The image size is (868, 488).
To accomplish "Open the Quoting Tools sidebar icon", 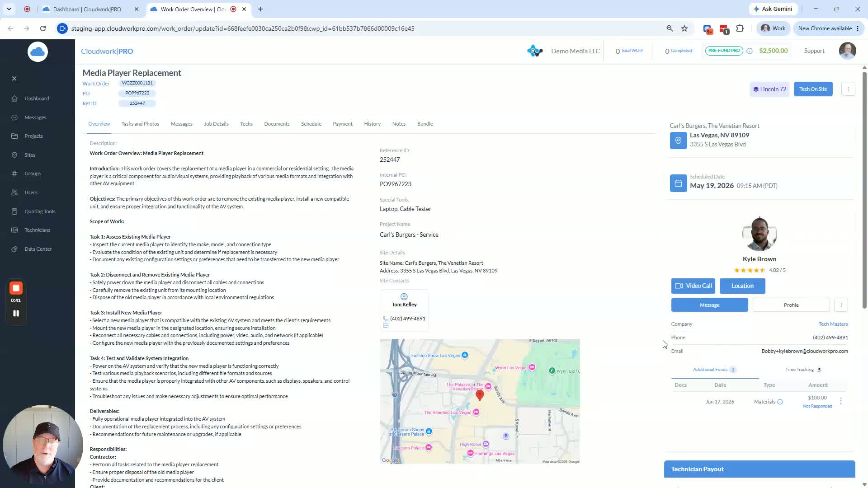I will coord(14,211).
